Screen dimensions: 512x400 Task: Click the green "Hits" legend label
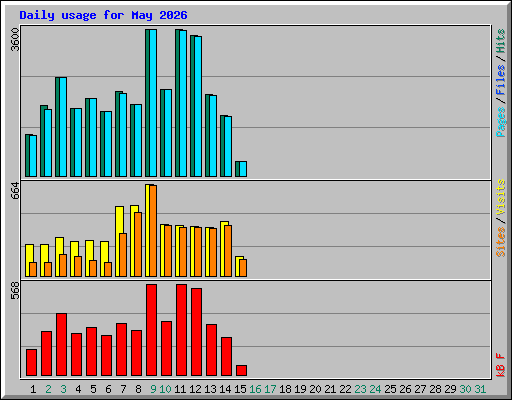tap(501, 41)
